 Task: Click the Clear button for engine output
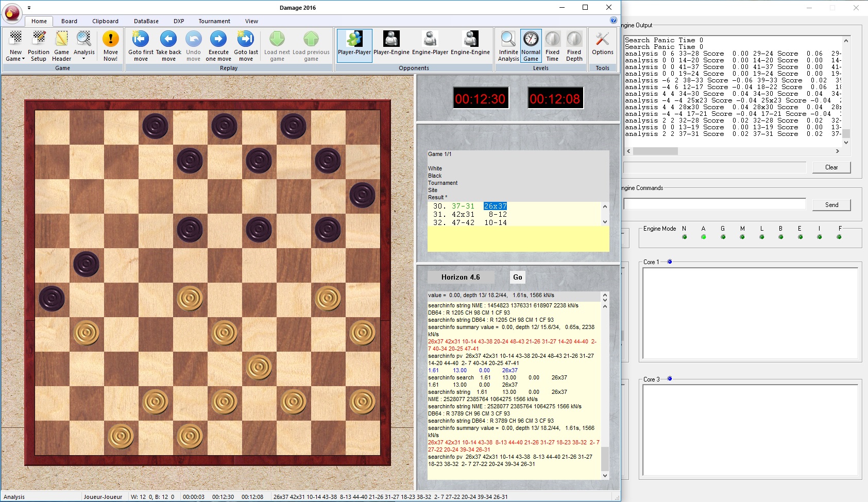(831, 167)
